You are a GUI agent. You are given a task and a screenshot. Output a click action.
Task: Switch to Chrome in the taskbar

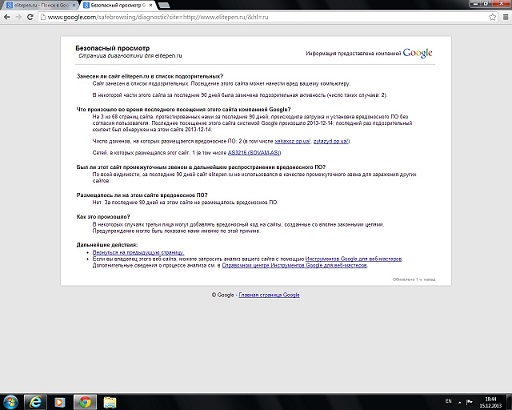tap(85, 402)
